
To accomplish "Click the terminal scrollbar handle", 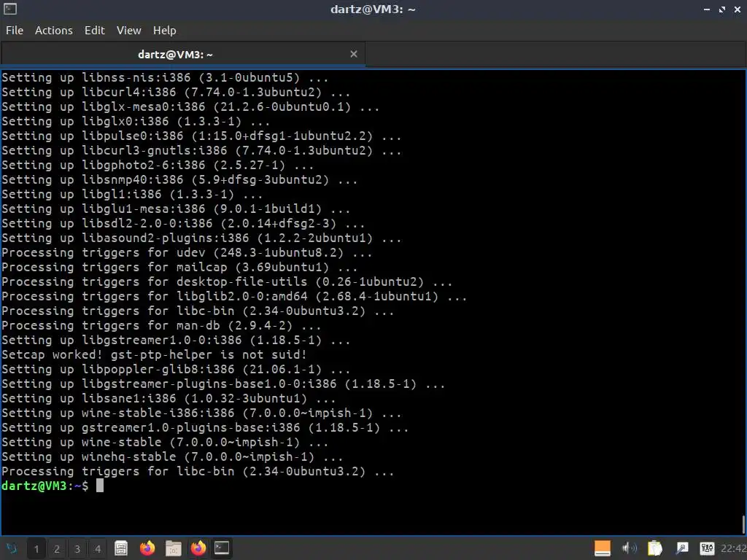I will coord(743,525).
